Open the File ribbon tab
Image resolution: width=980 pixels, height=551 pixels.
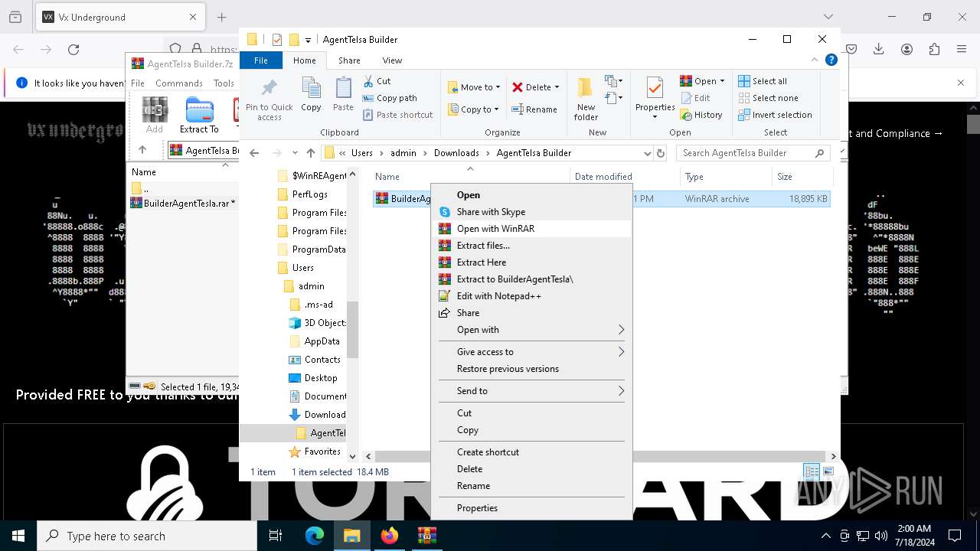261,60
